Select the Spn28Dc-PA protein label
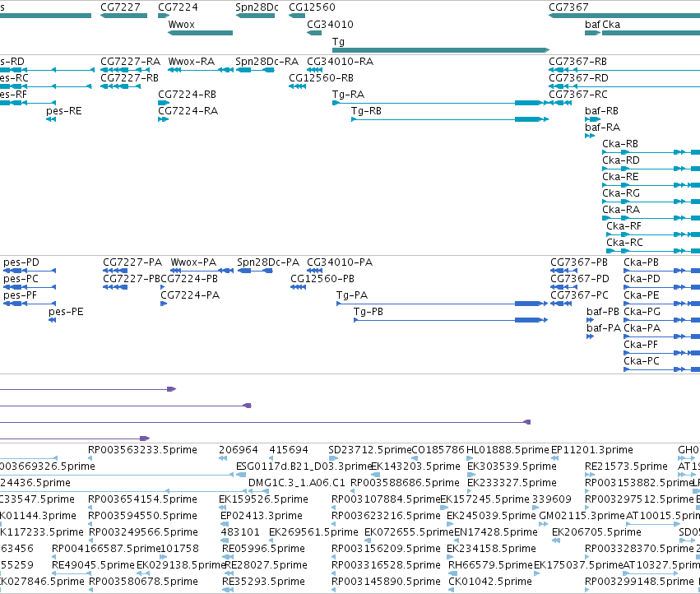The width and height of the screenshot is (700, 594). (268, 262)
